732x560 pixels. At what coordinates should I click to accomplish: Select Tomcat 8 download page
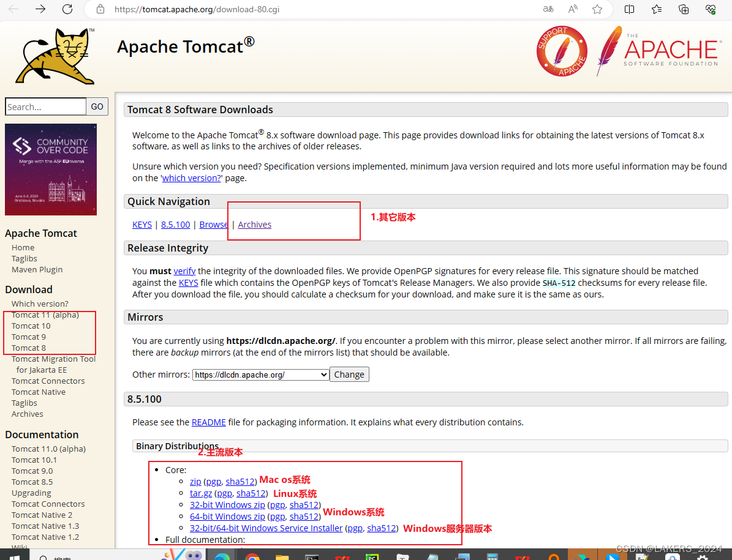point(28,348)
